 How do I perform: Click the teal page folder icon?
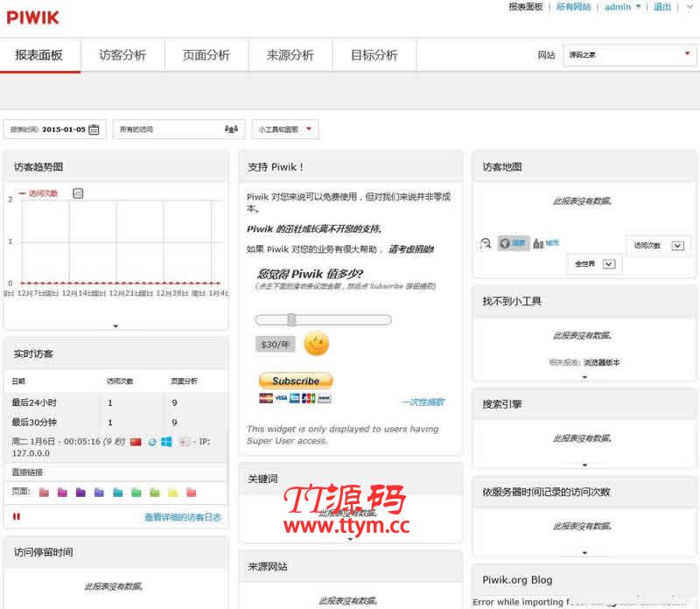[118, 493]
